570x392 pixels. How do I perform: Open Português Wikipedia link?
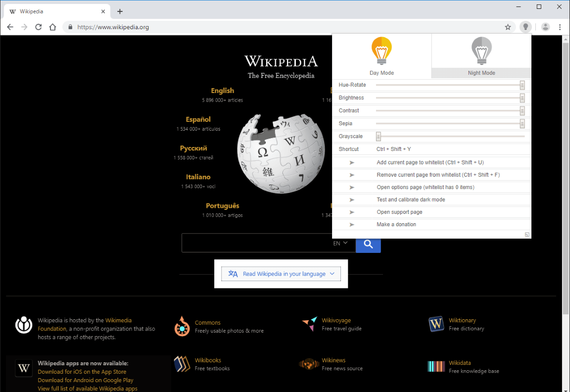click(x=223, y=205)
